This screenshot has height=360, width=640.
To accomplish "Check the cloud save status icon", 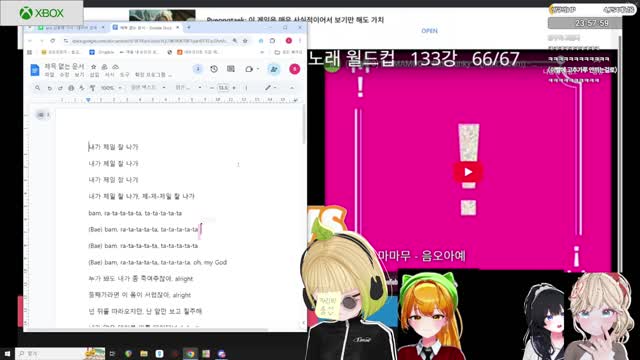I will (x=116, y=67).
